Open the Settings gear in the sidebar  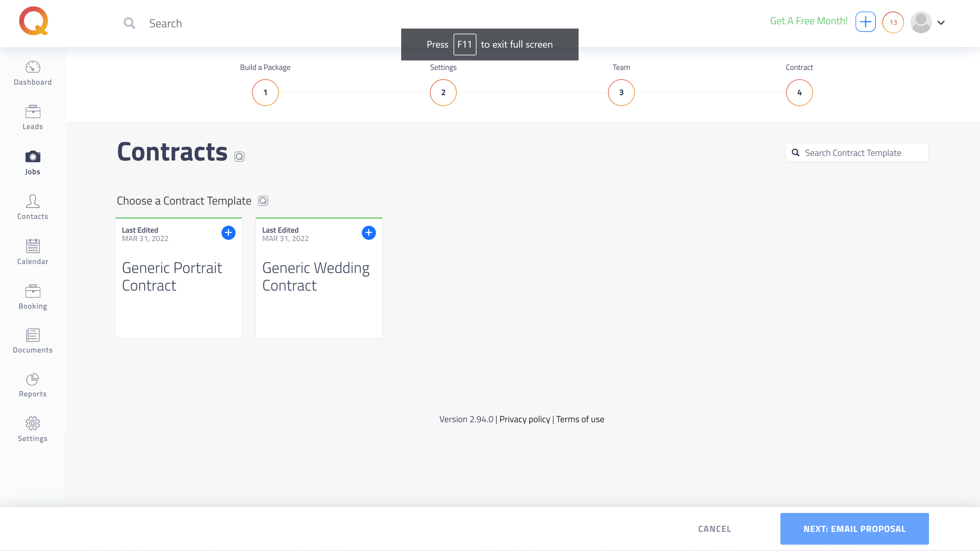pyautogui.click(x=33, y=424)
